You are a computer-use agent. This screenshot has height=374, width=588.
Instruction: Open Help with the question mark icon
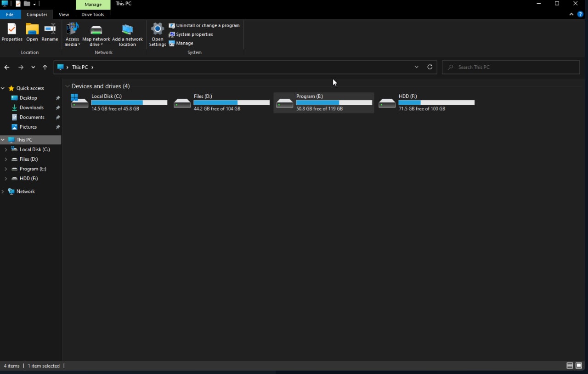[580, 14]
